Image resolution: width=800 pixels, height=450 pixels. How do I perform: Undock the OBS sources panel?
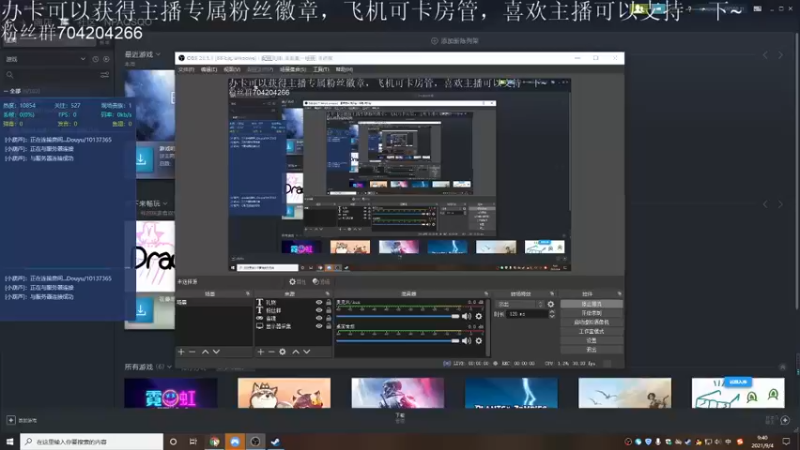click(328, 294)
